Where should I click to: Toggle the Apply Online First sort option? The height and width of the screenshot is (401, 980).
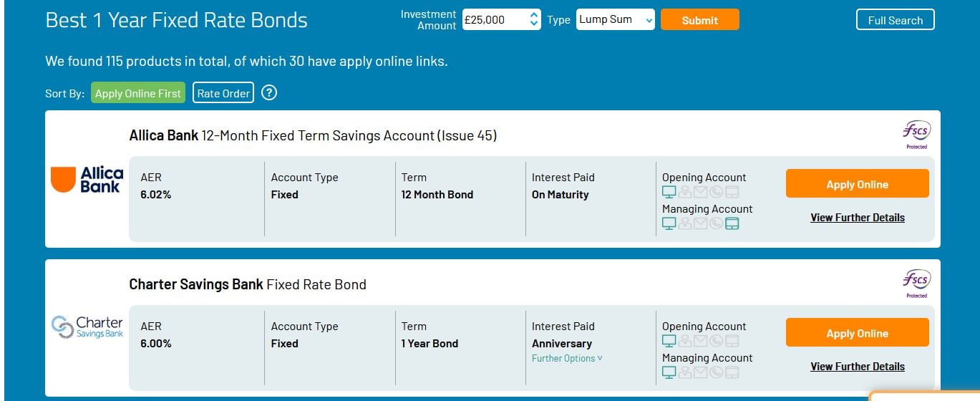(x=138, y=93)
